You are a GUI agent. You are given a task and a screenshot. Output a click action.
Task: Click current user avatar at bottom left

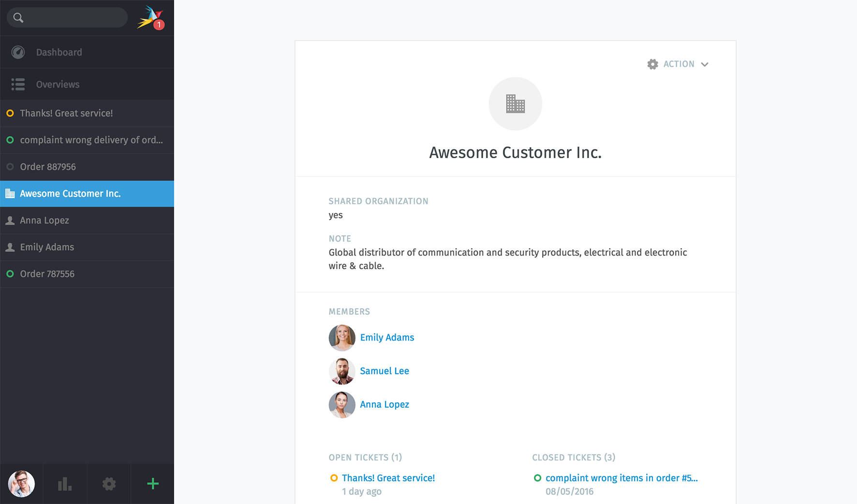tap(21, 484)
